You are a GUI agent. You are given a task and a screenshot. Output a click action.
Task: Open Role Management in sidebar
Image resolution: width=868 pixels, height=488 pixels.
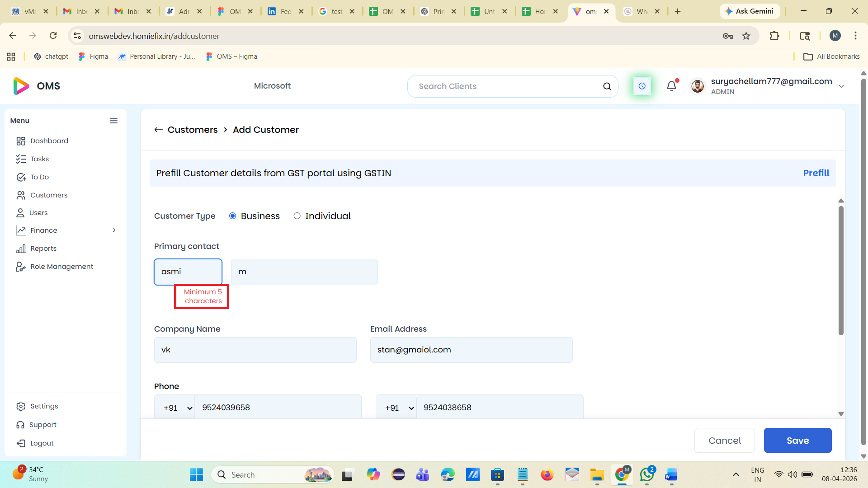click(x=61, y=267)
